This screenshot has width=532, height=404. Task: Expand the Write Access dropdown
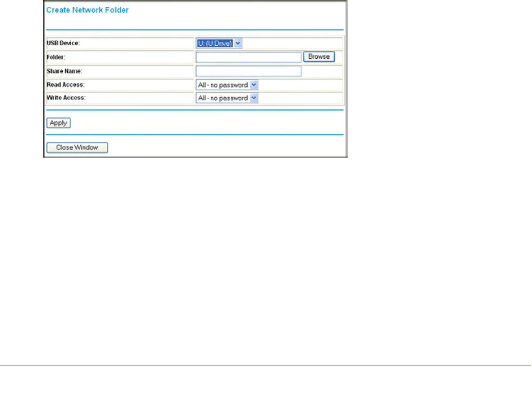(227, 98)
